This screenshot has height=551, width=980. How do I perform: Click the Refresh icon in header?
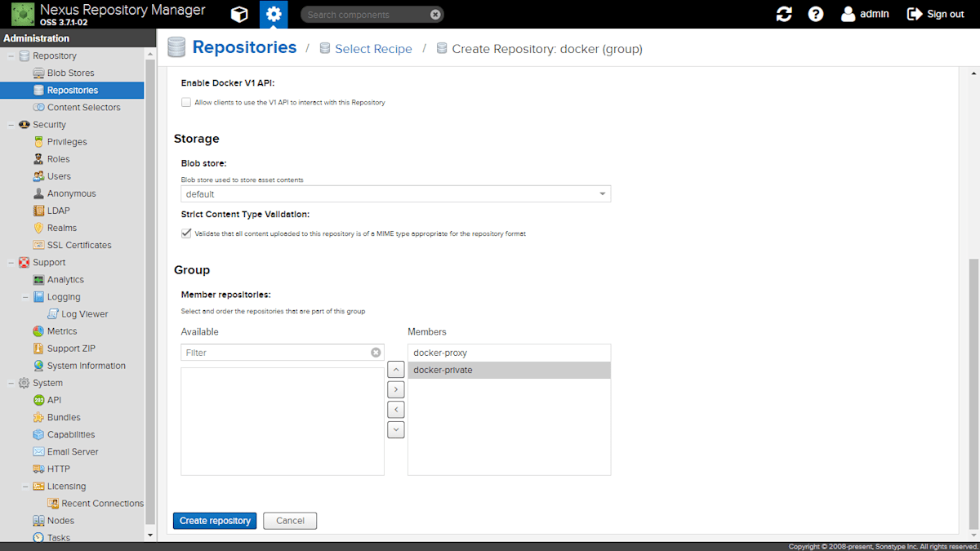click(x=784, y=14)
